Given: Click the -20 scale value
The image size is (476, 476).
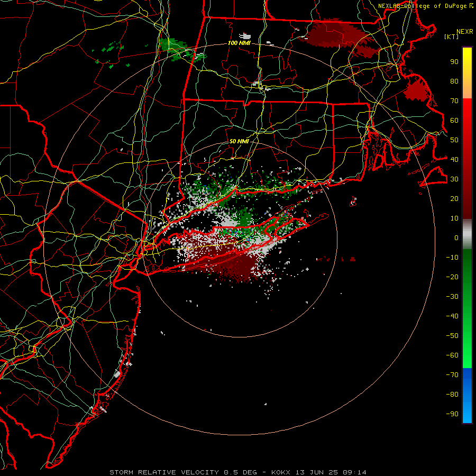Looking at the screenshot, I should [x=452, y=277].
